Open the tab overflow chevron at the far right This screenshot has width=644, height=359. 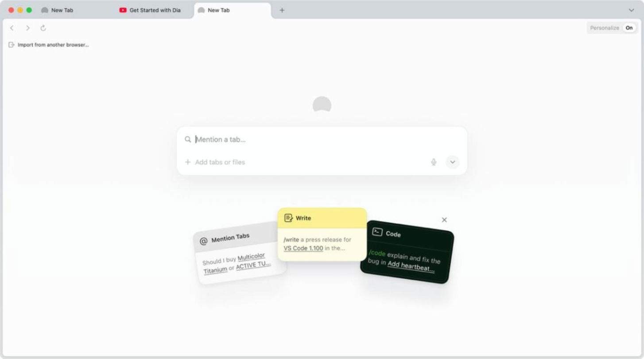(x=631, y=10)
